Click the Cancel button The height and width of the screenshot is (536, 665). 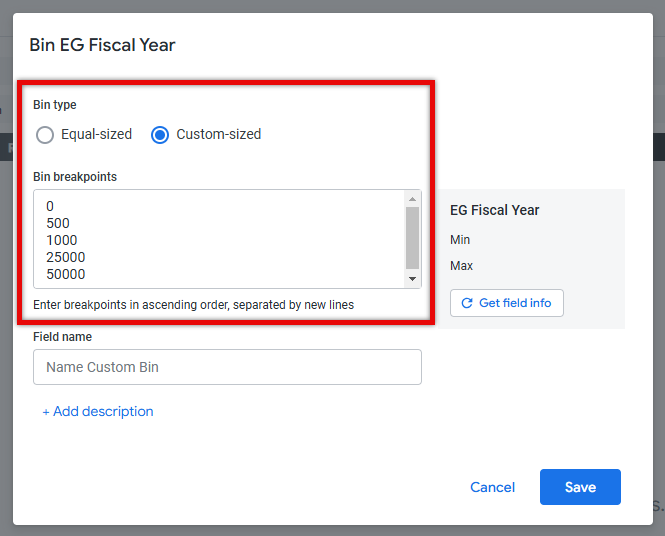[492, 487]
